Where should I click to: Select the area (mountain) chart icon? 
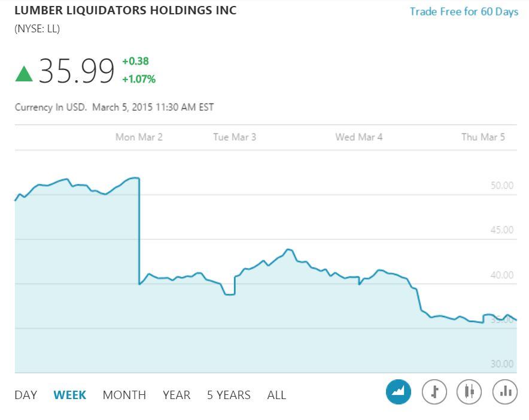click(399, 392)
